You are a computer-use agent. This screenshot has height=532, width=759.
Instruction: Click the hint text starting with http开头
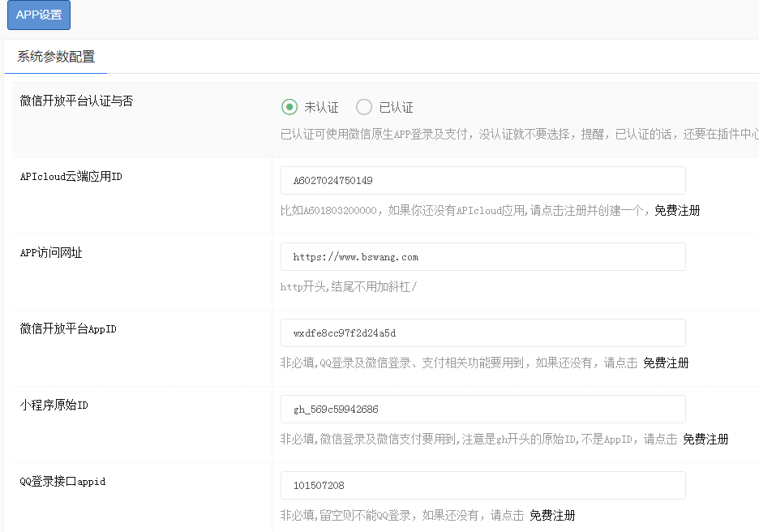pyautogui.click(x=349, y=287)
